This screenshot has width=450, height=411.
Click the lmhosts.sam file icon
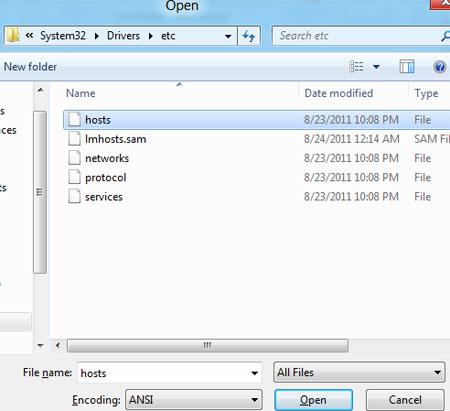click(75, 139)
